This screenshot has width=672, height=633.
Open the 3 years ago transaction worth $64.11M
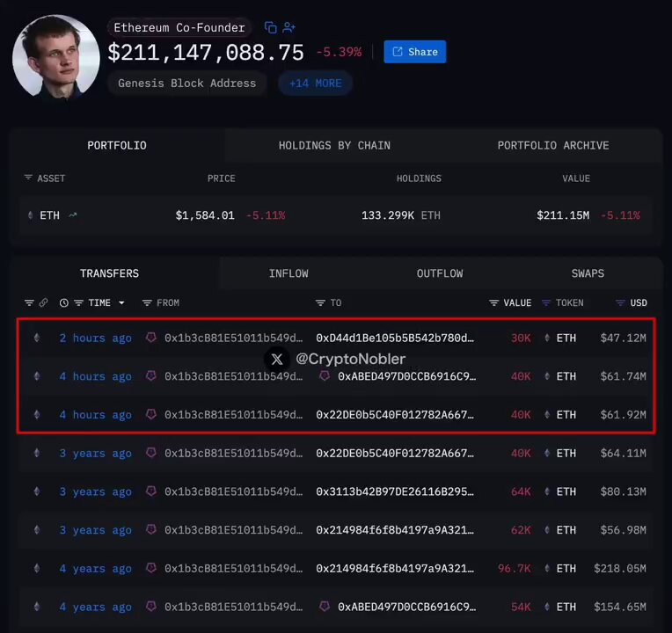point(96,454)
